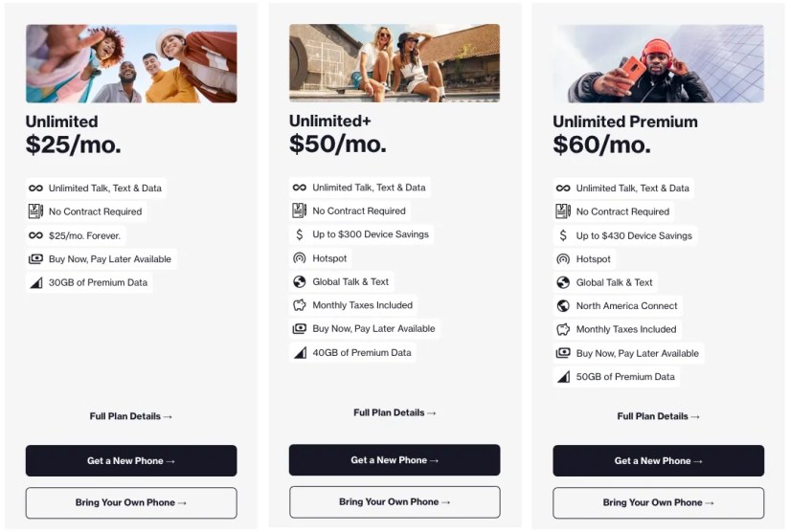This screenshot has height=532, width=790.
Task: Open Full Plan Details for Unlimited Premium
Action: tap(658, 416)
